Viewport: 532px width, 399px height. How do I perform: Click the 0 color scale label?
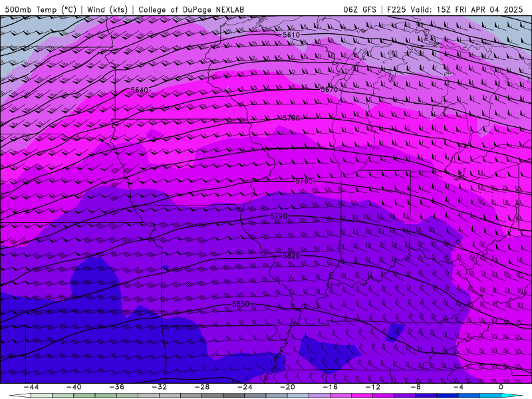[x=501, y=387]
